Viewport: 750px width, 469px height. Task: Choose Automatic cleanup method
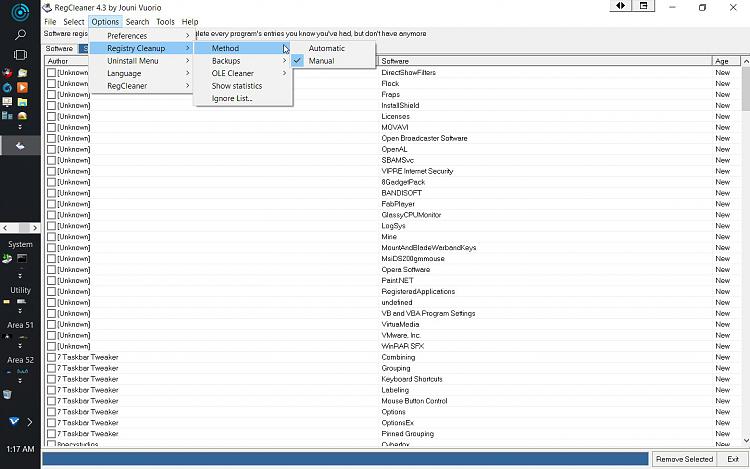(333, 48)
